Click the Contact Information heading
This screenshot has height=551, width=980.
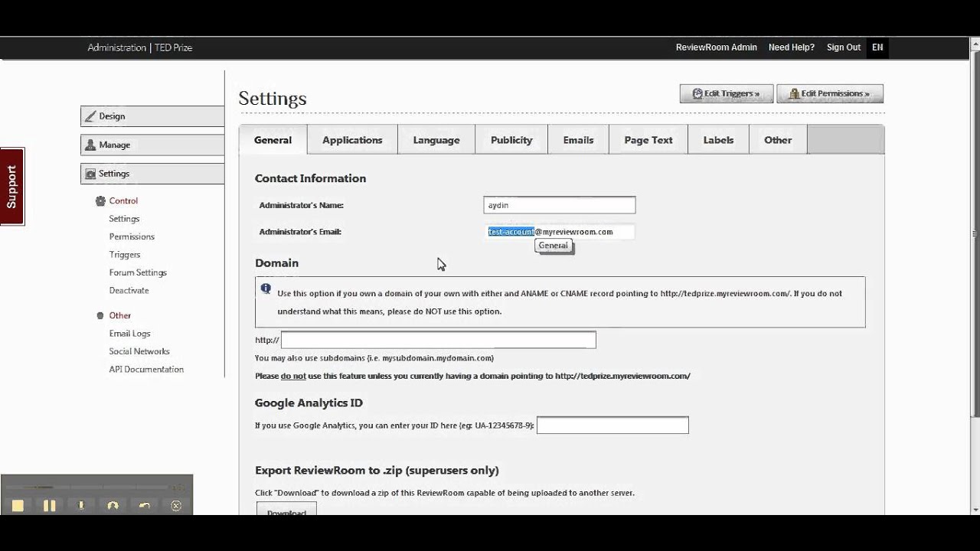[x=310, y=178]
